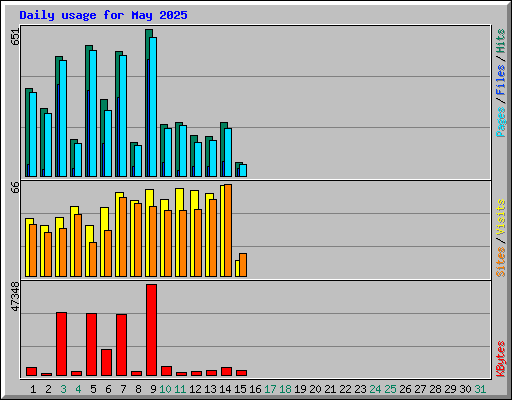Click day 5 on the x-axis
512x400 pixels.
coord(93,389)
